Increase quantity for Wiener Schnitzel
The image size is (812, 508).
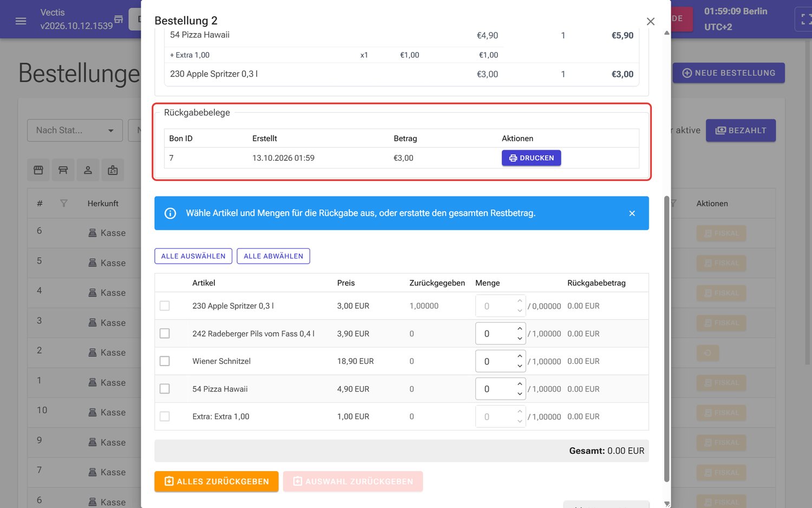coord(520,356)
